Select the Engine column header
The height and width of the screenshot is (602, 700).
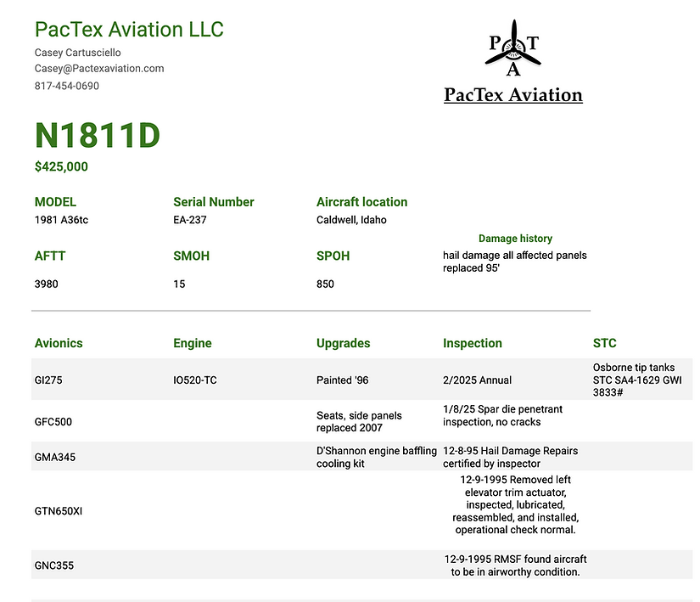[x=193, y=343]
